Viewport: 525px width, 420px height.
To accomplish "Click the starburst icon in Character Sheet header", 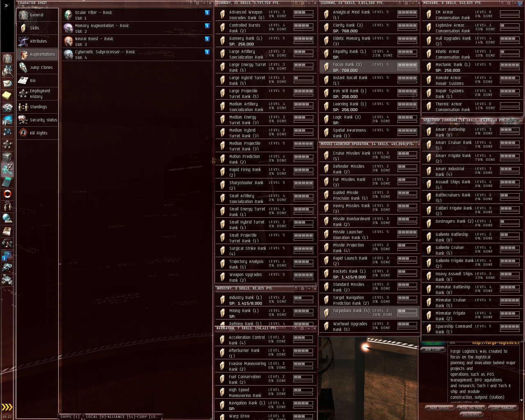I will click(191, 3).
